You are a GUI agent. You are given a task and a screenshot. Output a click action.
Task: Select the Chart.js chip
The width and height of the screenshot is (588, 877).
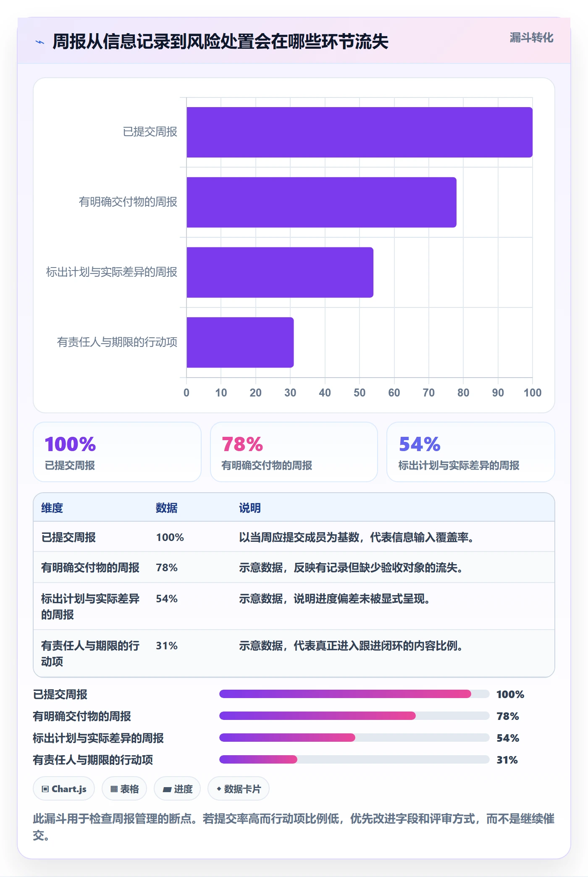point(64,789)
